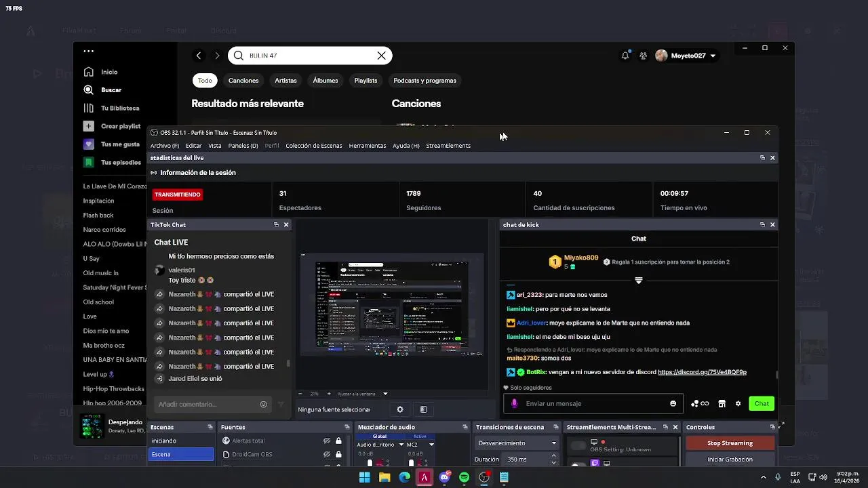Screen dimensions: 868x488
Task: Click the Spotify Inicio home icon
Action: [x=88, y=72]
